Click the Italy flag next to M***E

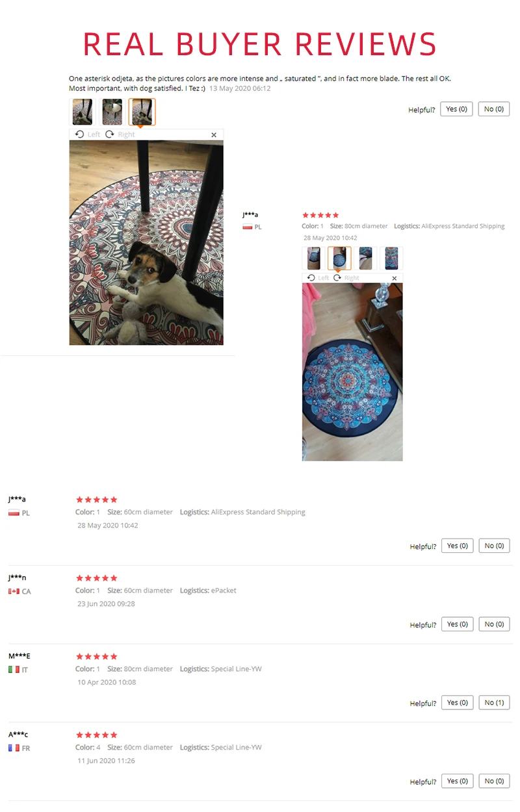click(14, 670)
